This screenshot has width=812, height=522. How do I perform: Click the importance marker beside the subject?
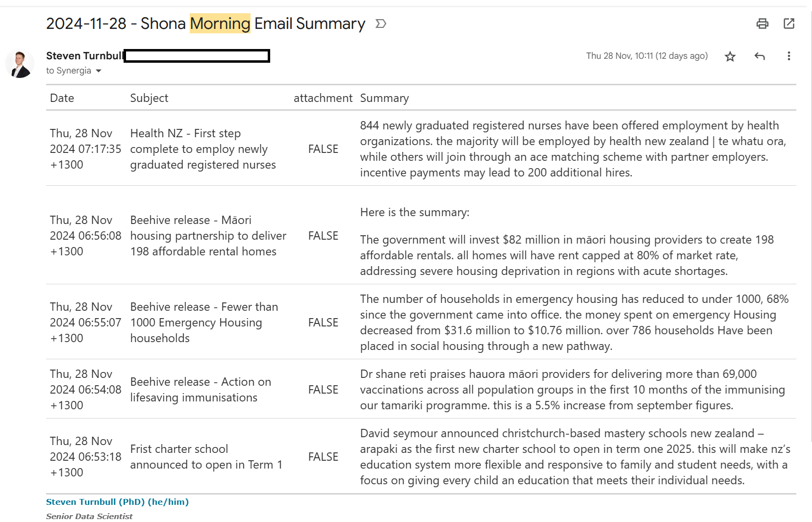(381, 24)
